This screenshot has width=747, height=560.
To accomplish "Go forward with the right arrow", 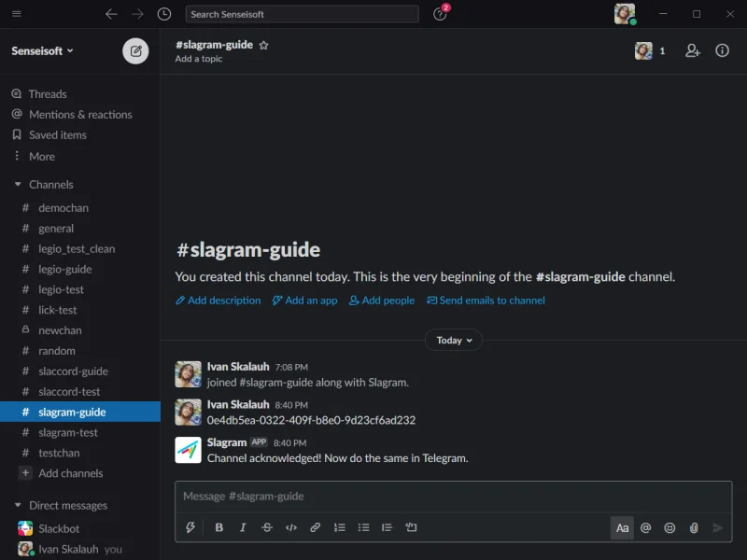I will [x=137, y=14].
